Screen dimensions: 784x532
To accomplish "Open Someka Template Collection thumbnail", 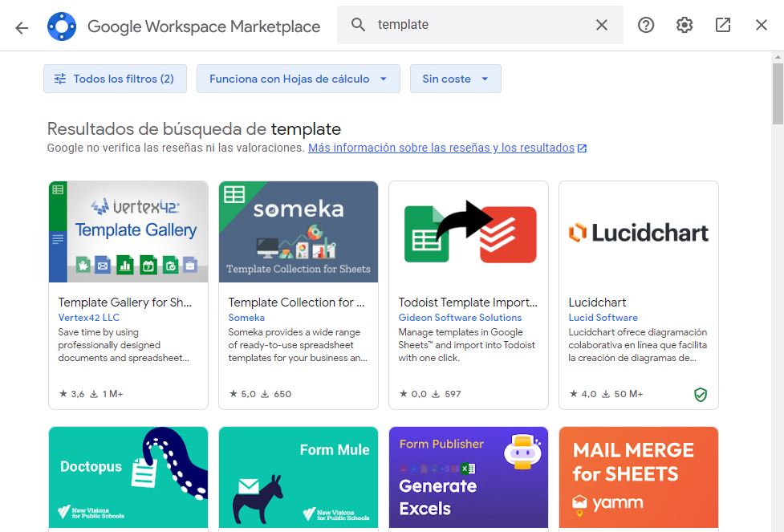I will coord(299,232).
